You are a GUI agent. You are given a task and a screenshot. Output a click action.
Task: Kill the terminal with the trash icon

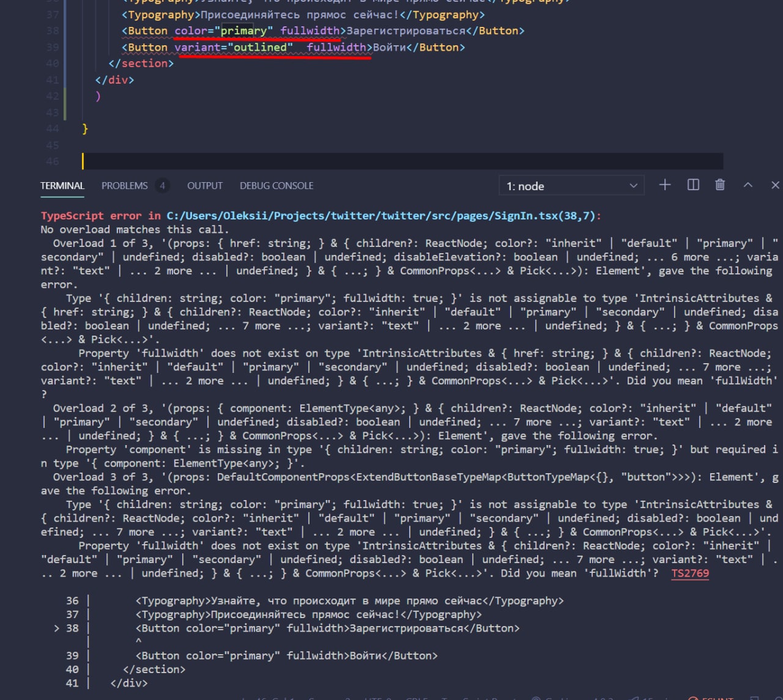(x=720, y=185)
